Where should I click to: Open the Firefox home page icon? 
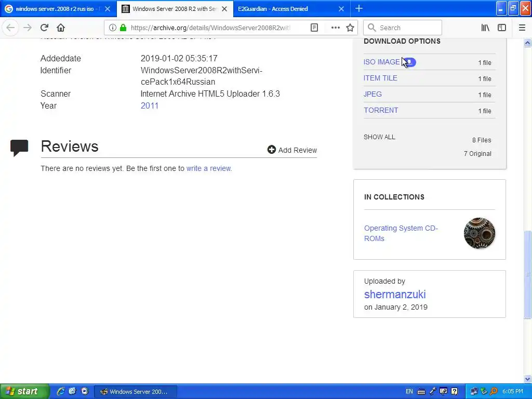(x=61, y=28)
